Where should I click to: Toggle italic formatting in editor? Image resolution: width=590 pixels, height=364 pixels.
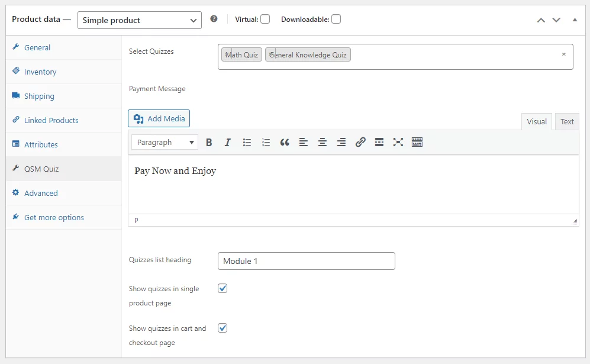pyautogui.click(x=227, y=142)
